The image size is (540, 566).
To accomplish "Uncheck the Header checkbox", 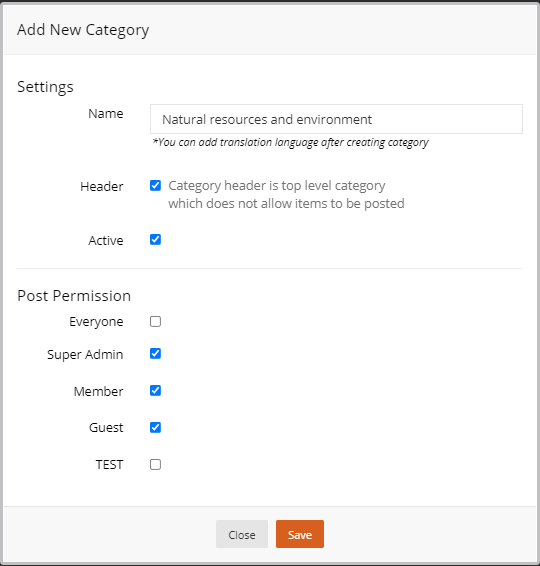I will click(x=155, y=186).
